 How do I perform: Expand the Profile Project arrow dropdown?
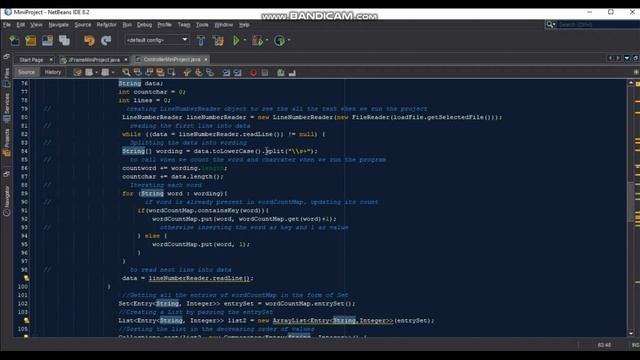point(289,40)
